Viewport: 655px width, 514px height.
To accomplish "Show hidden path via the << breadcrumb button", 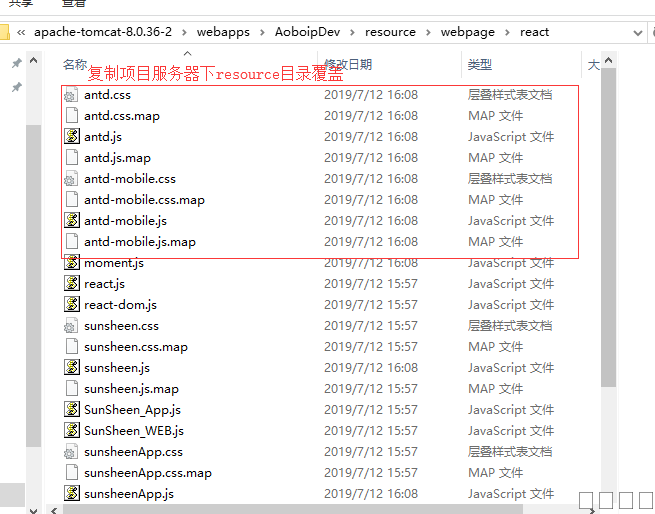I will click(21, 32).
